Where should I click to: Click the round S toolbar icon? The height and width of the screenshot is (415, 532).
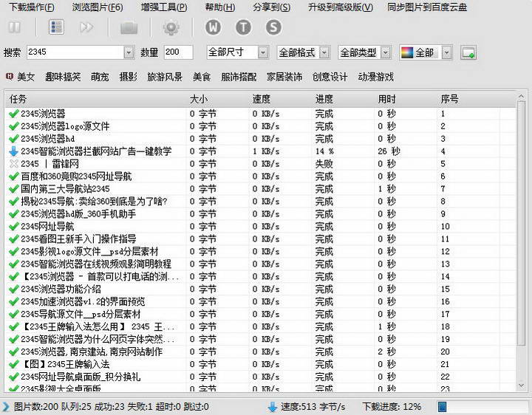pos(273,28)
